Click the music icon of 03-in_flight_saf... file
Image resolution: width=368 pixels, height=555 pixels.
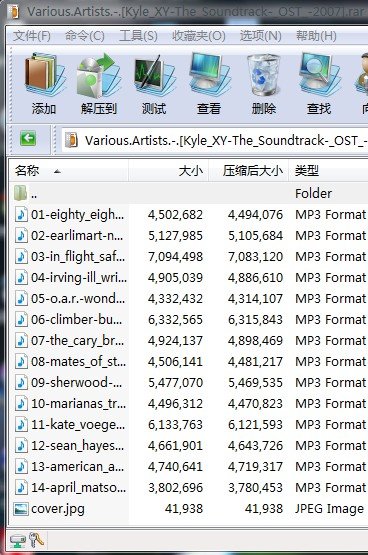point(21,256)
